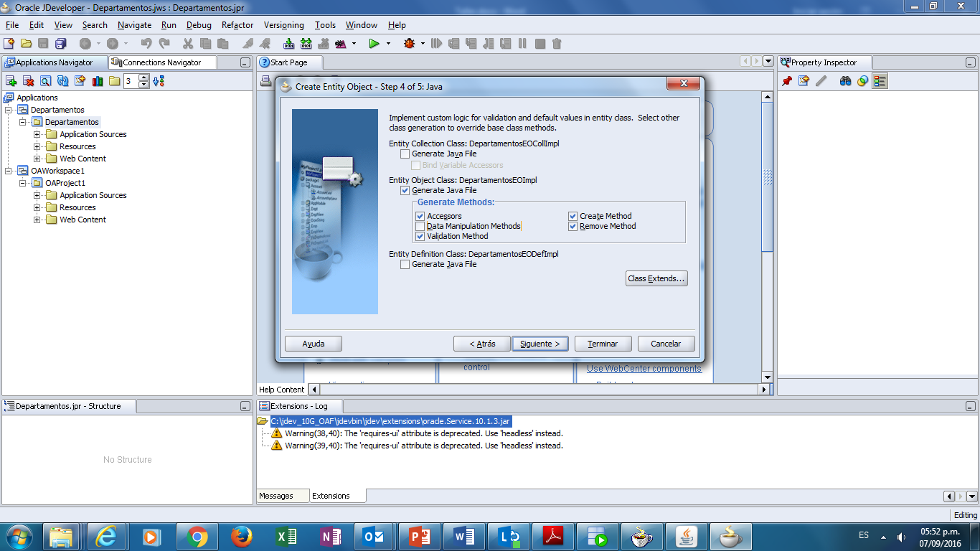The image size is (980, 551).
Task: Uncheck Generate Java File for Entity Object Class
Action: point(405,190)
